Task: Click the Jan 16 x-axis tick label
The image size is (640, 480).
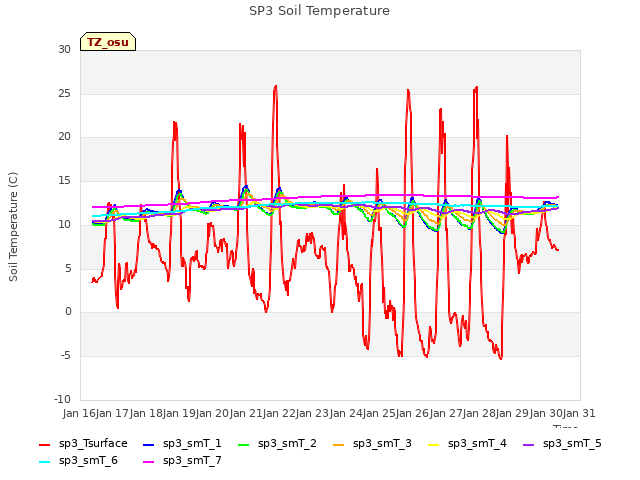Action: [x=79, y=413]
